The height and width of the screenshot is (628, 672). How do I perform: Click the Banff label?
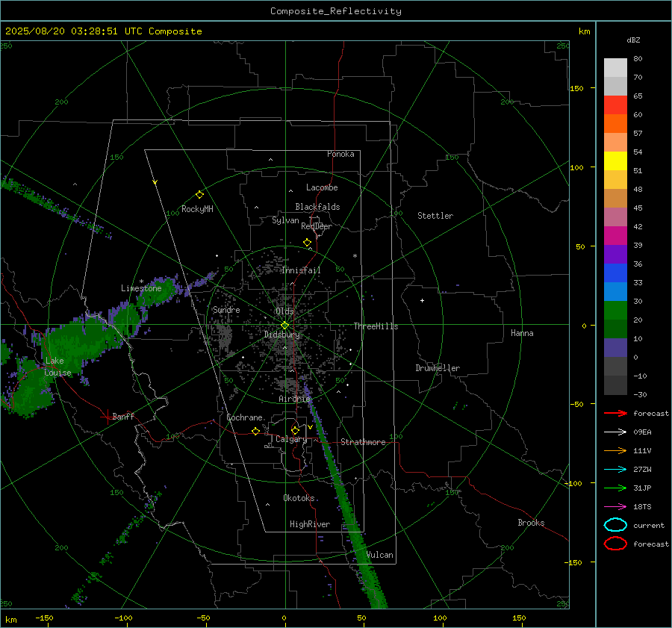[123, 416]
